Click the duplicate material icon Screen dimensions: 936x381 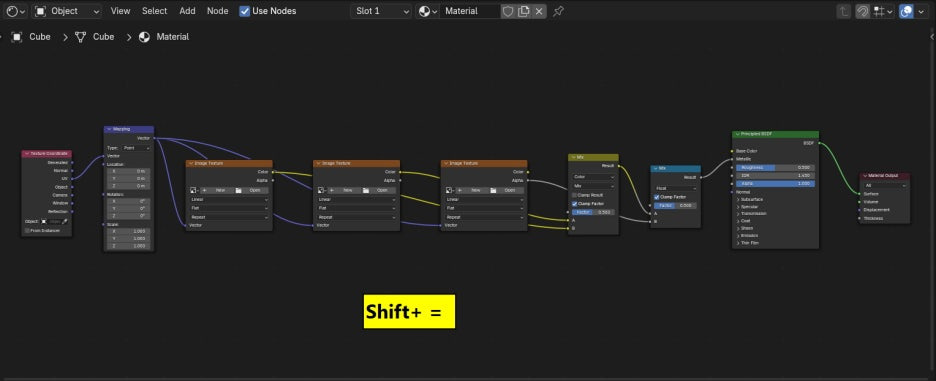pos(524,11)
